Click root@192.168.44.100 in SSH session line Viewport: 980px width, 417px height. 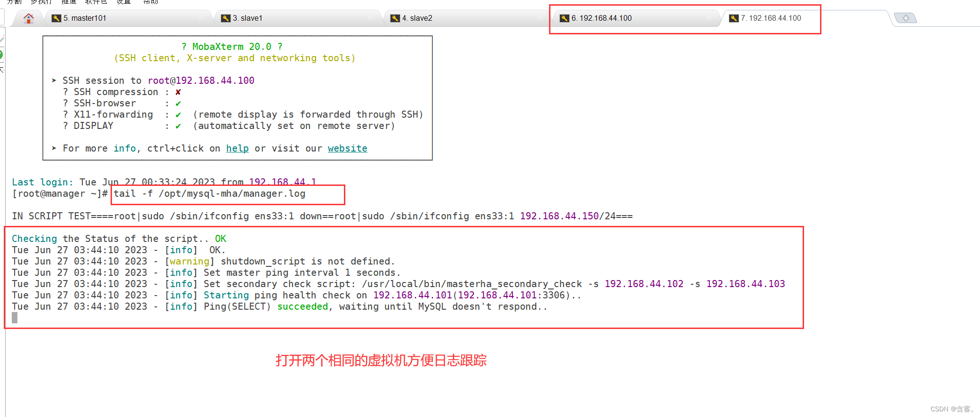[x=201, y=80]
